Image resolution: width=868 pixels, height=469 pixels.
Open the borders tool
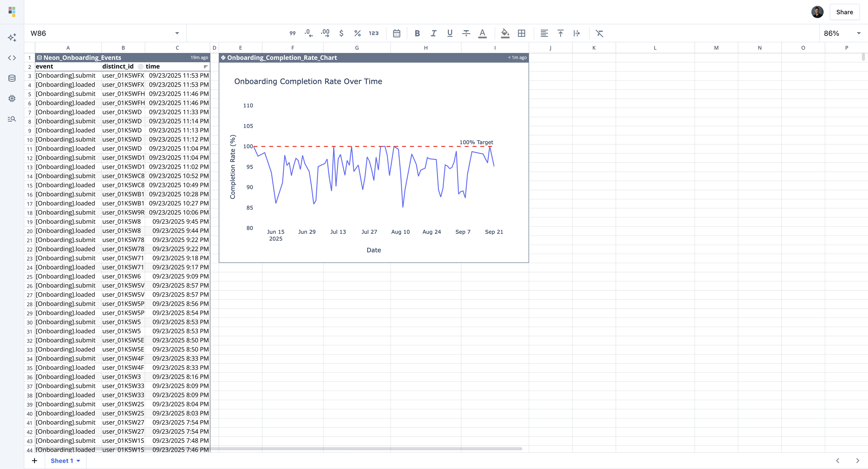[x=521, y=33]
